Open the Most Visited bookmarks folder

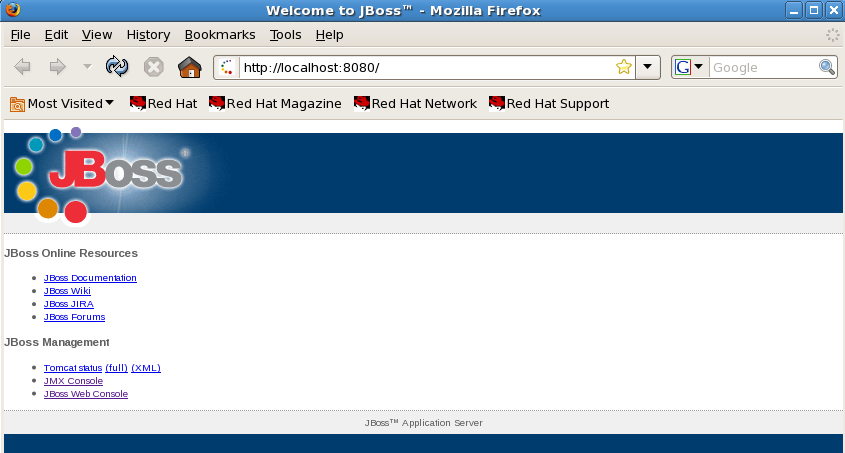[62, 104]
